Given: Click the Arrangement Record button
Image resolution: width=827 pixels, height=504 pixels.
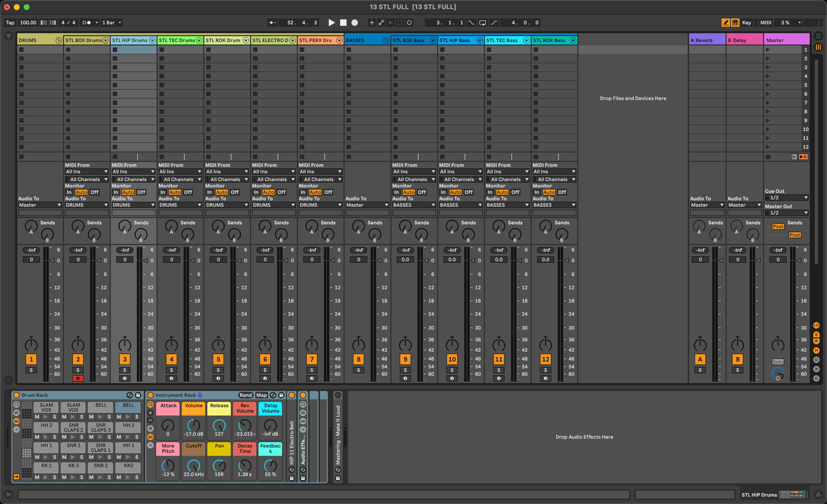Looking at the screenshot, I should 355,23.
